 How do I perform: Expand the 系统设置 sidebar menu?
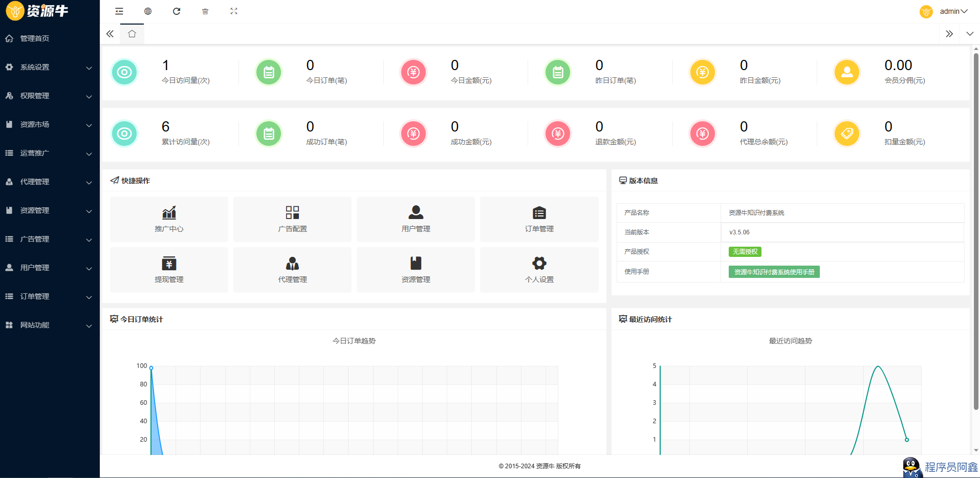click(x=50, y=67)
